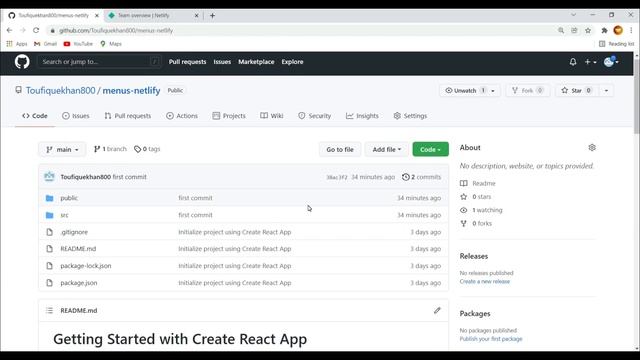Click the Search or jump to field
Viewport: 640px width, 360px height.
click(x=99, y=62)
